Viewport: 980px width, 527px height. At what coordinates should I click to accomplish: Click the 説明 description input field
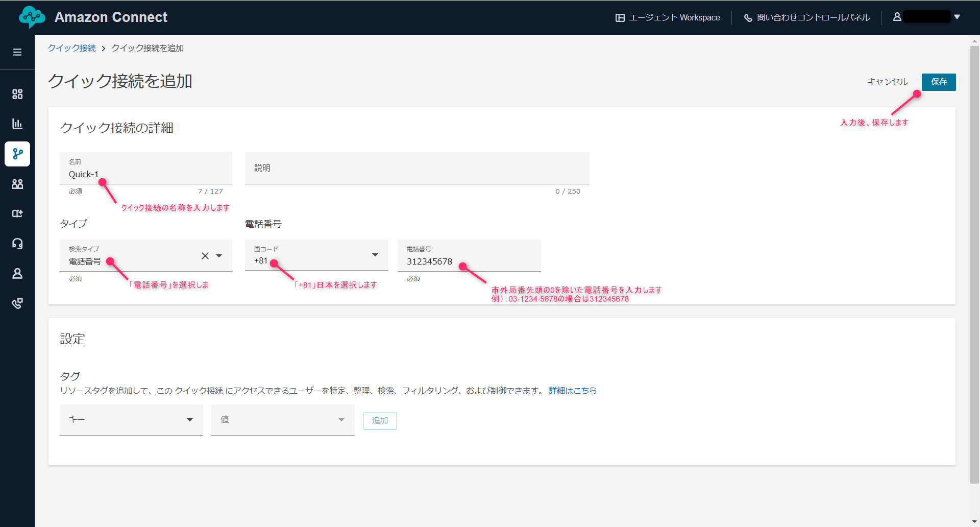[416, 169]
